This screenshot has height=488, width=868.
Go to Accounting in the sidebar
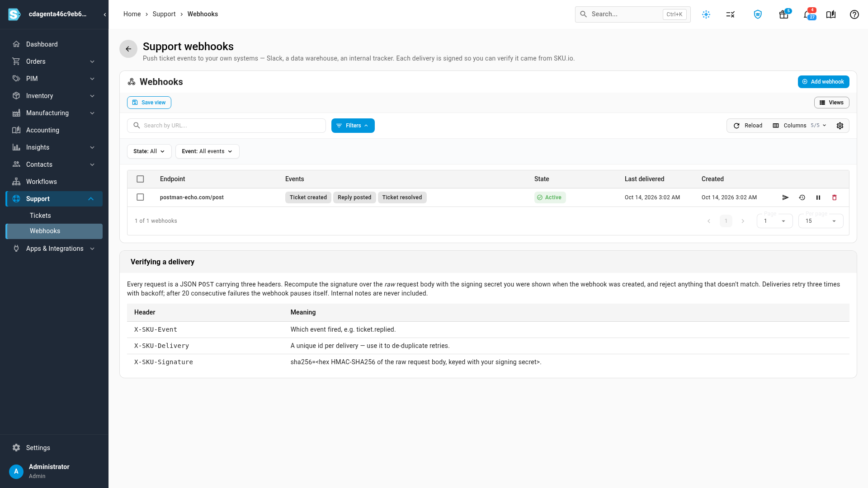(54, 130)
